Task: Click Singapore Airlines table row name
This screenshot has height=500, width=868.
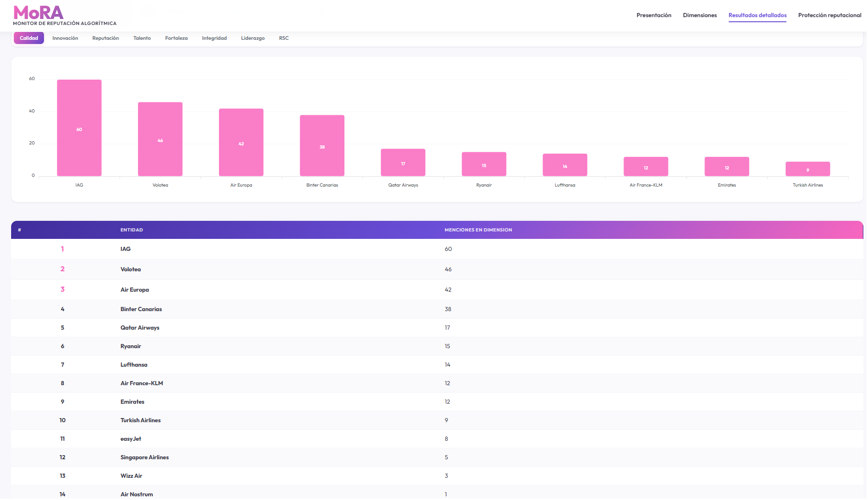Action: click(x=144, y=457)
